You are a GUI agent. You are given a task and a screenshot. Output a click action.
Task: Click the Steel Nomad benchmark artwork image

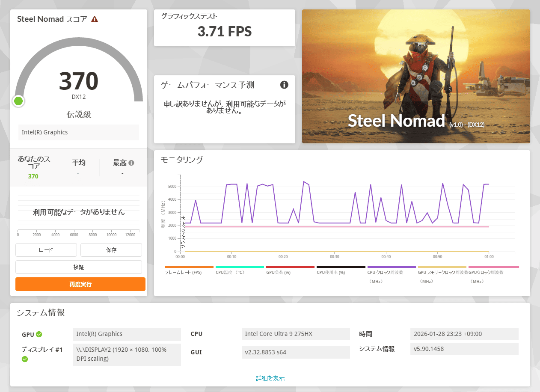point(416,76)
